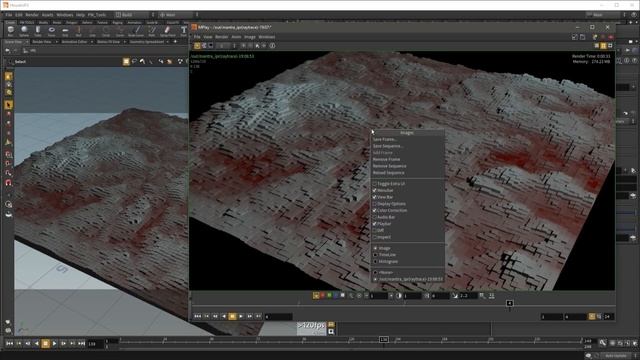
Task: Click Auto Update button at bottom right
Action: 616,356
